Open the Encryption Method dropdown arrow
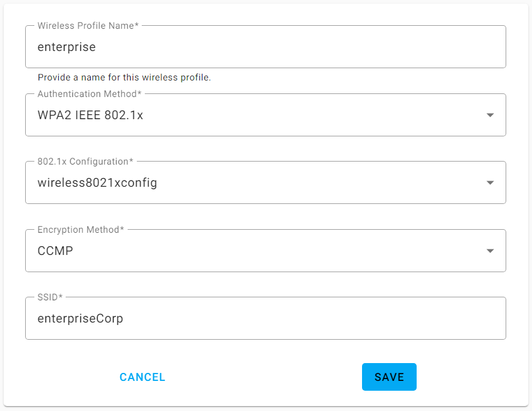Image resolution: width=532 pixels, height=411 pixels. (490, 250)
